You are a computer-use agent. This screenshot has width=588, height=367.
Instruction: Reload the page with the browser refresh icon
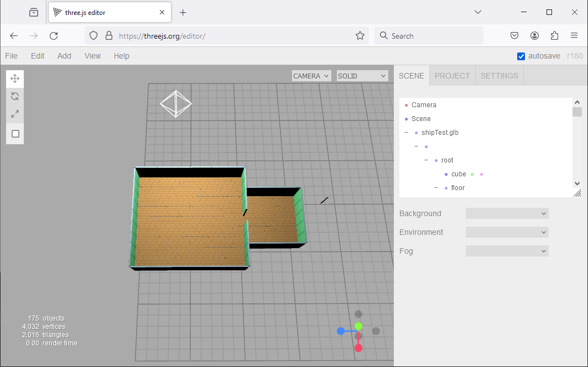(54, 36)
